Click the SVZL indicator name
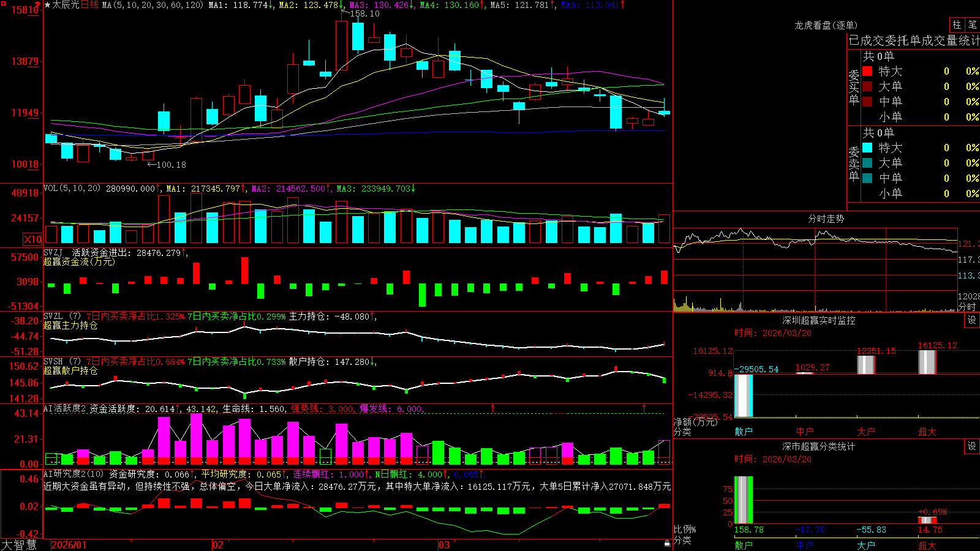Viewport: 980px width, 551px height. [x=53, y=317]
